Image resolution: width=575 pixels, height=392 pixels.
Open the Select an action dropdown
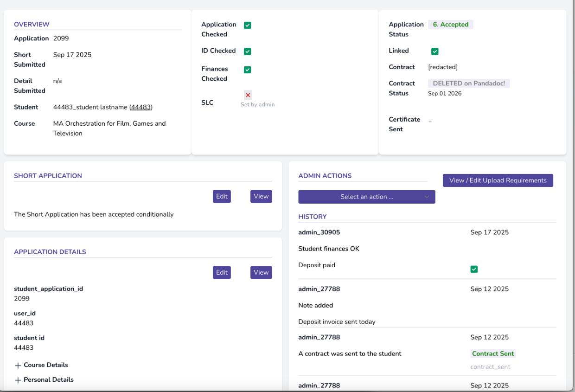pos(367,197)
